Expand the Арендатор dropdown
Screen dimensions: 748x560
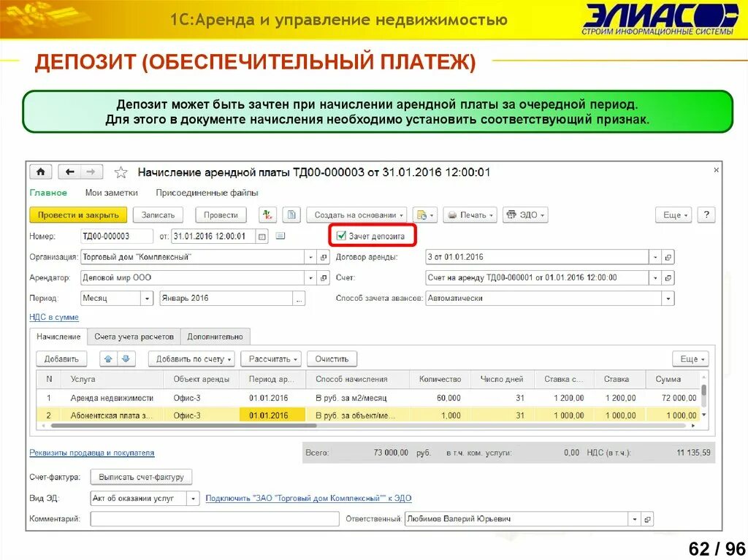(310, 277)
